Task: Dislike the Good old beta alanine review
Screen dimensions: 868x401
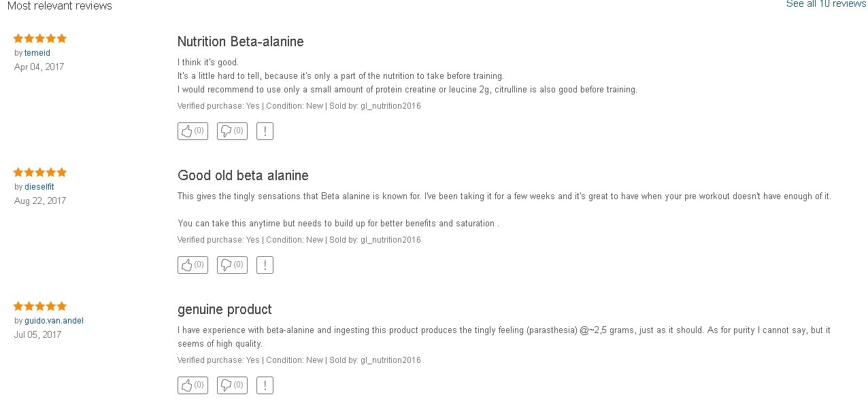Action: (x=232, y=265)
